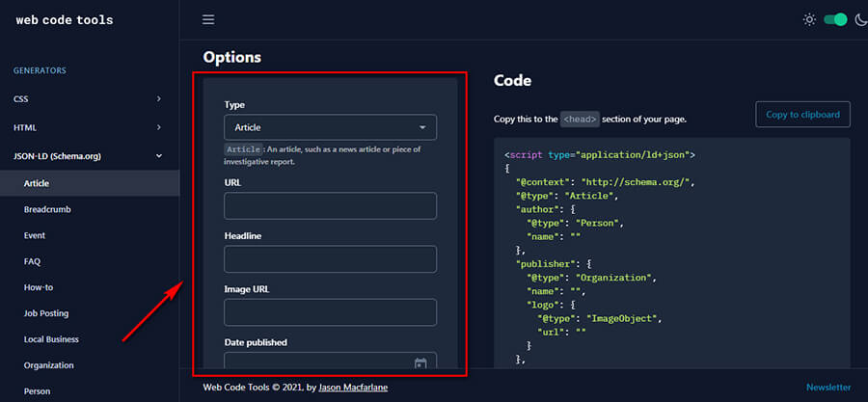Screen dimensions: 868x402
Task: Click the Copy to clipboard button
Action: tap(802, 114)
